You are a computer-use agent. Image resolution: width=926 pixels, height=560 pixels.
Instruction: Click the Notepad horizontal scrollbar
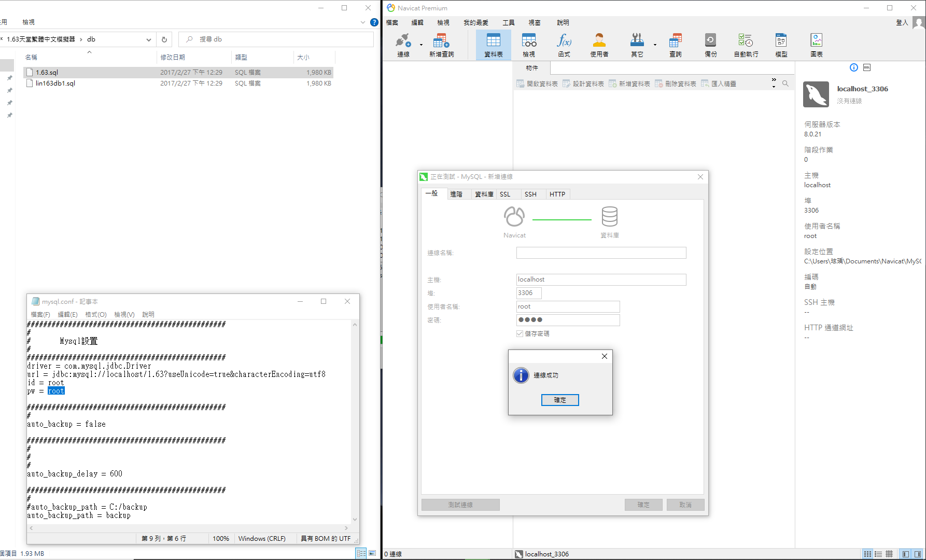188,528
